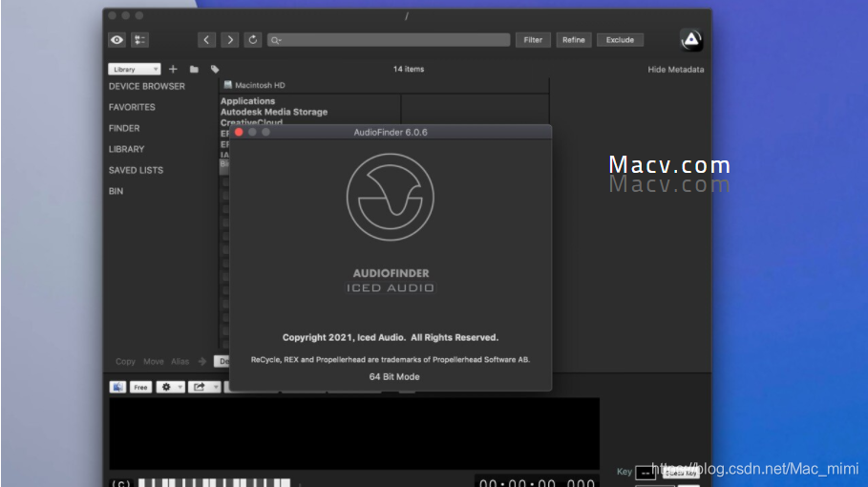Click the Filter button

coord(533,40)
